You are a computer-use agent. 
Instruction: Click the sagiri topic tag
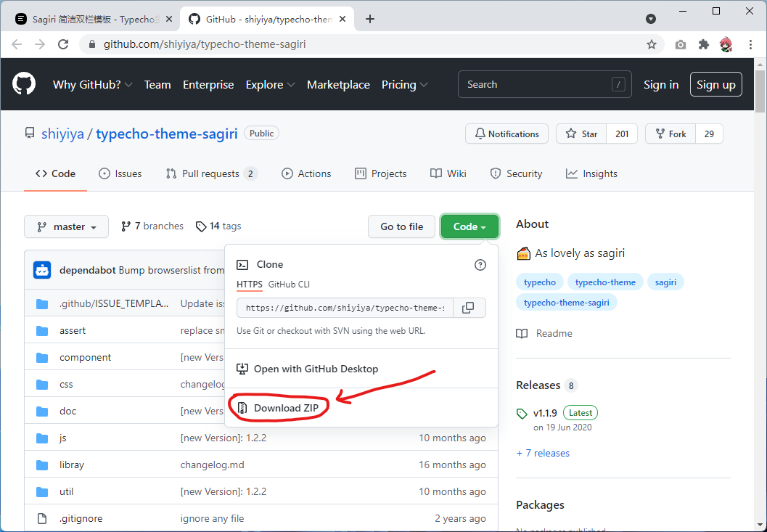[x=665, y=282]
